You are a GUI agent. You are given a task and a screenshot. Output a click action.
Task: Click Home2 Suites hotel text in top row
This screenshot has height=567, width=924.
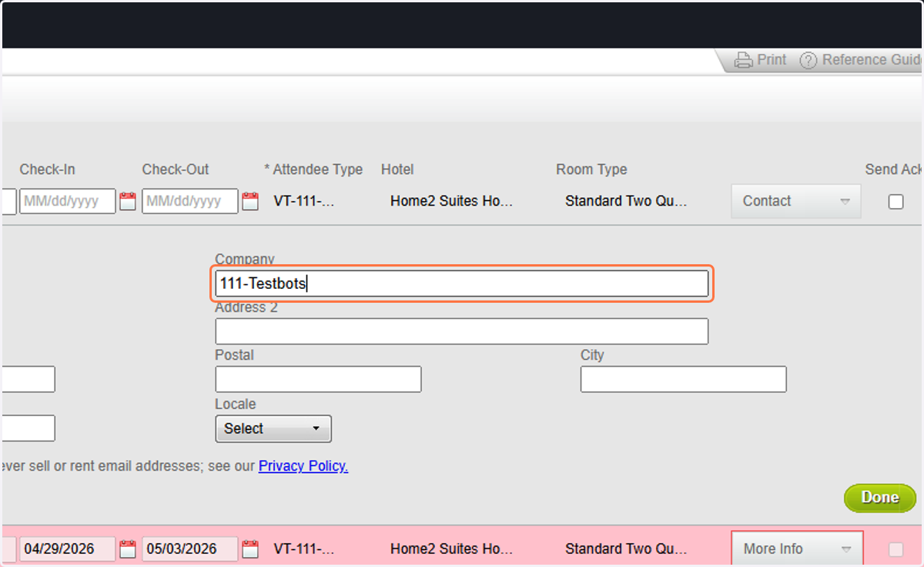452,201
